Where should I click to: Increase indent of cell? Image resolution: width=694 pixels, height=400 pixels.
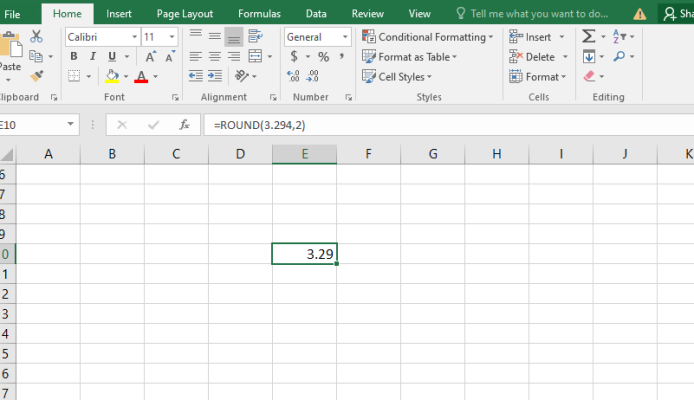coord(215,76)
